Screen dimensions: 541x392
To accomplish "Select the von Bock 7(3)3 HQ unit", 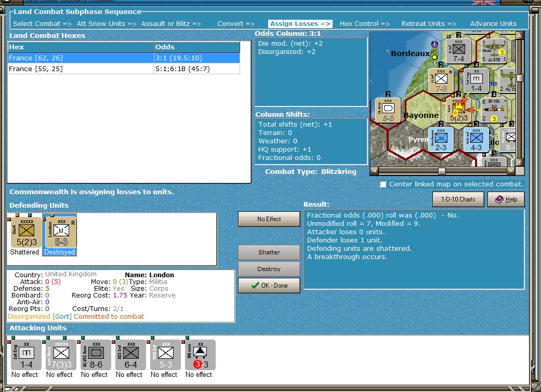I will tap(61, 355).
